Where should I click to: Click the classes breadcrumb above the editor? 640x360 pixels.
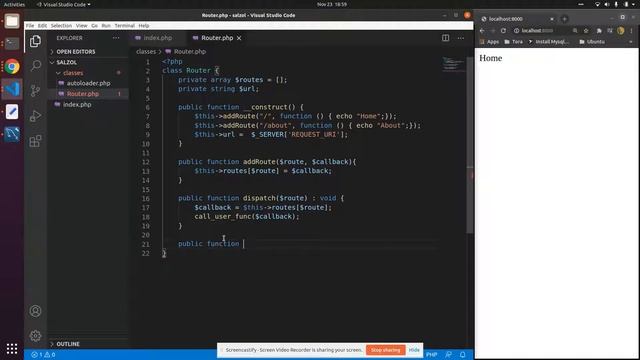(146, 52)
